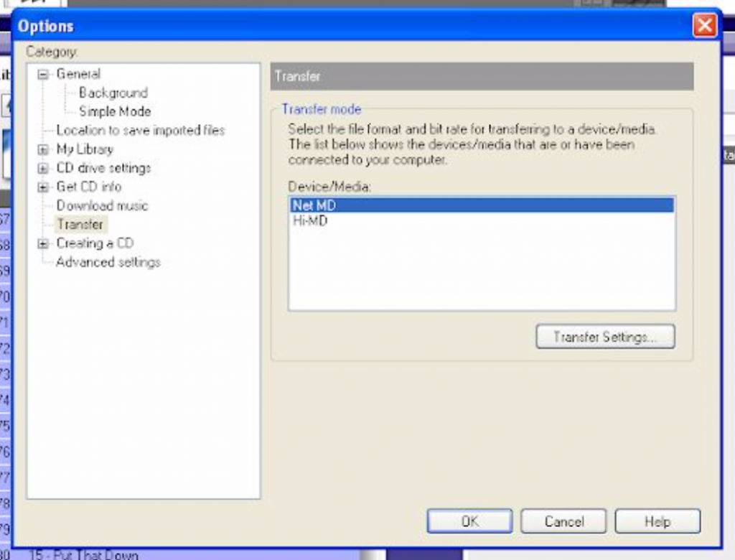Open the Background settings category
This screenshot has height=560, width=735.
113,93
